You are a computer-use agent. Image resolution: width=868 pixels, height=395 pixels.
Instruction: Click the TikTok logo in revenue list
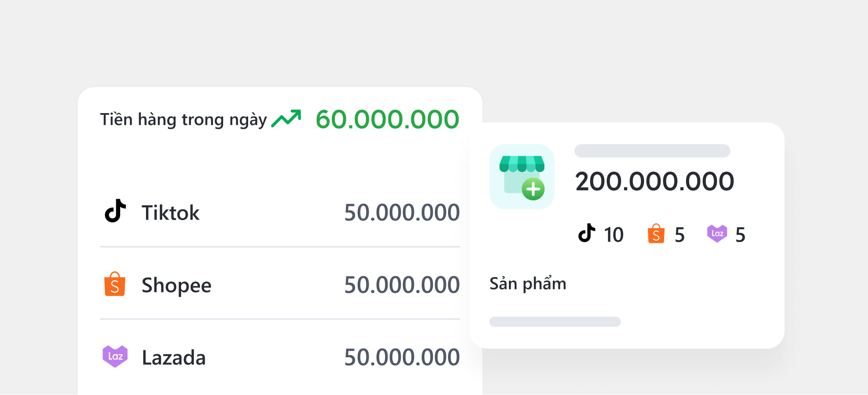coord(115,211)
